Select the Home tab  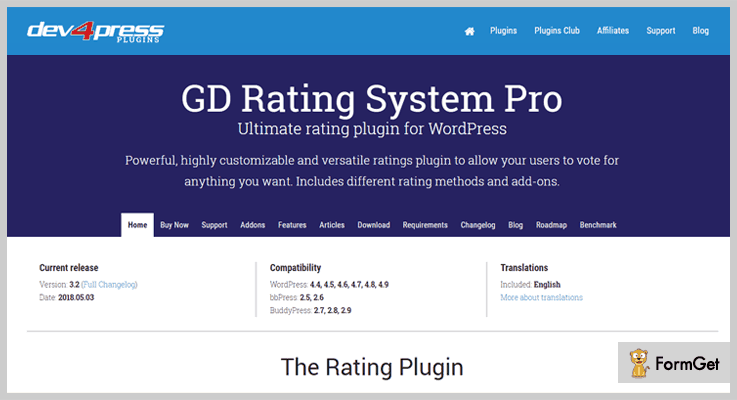pyautogui.click(x=137, y=225)
